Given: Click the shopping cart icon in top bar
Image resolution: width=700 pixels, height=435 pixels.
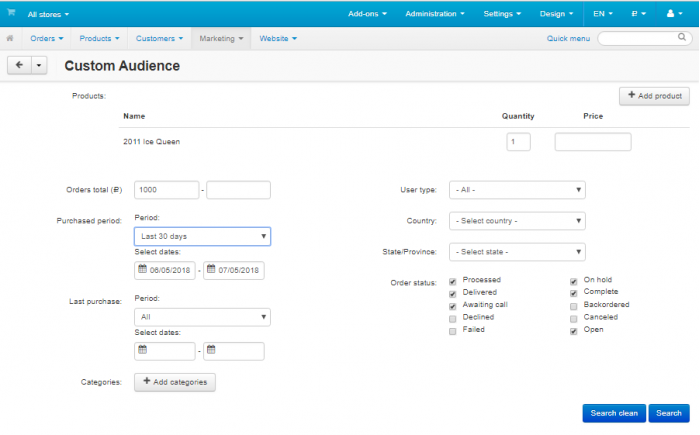Looking at the screenshot, I should [11, 13].
